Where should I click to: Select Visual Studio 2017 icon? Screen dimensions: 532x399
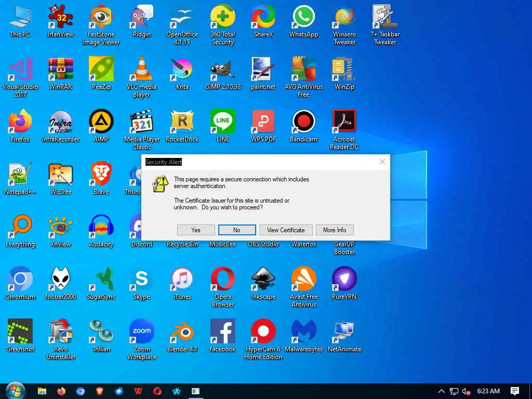(x=20, y=77)
